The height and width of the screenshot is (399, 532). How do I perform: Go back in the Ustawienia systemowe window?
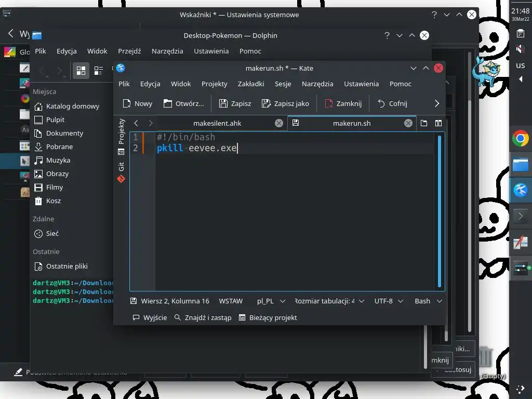pyautogui.click(x=11, y=33)
